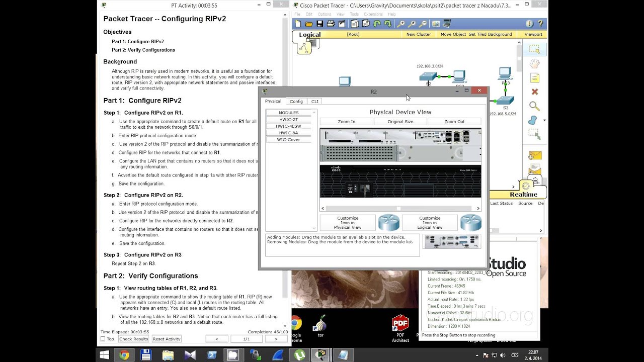Viewport: 644px width, 362px height.
Task: Click scroll-down arrow of activity instructions
Action: 285,326
